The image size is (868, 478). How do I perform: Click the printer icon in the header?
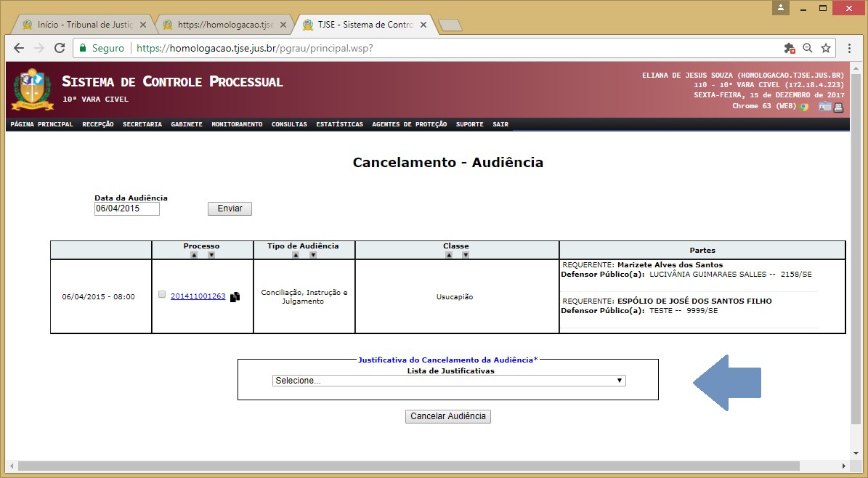(x=838, y=108)
